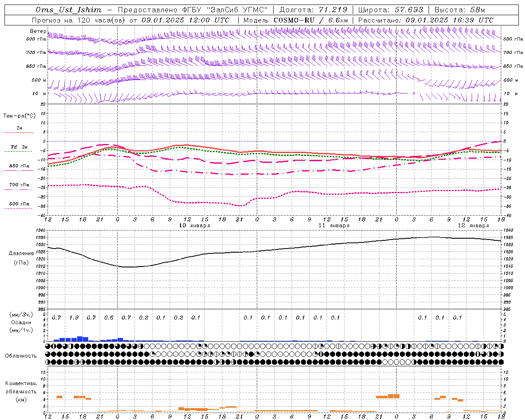Click the Долгота: 71.219 header field
Viewport: 525px width, 420px height.
pos(313,10)
